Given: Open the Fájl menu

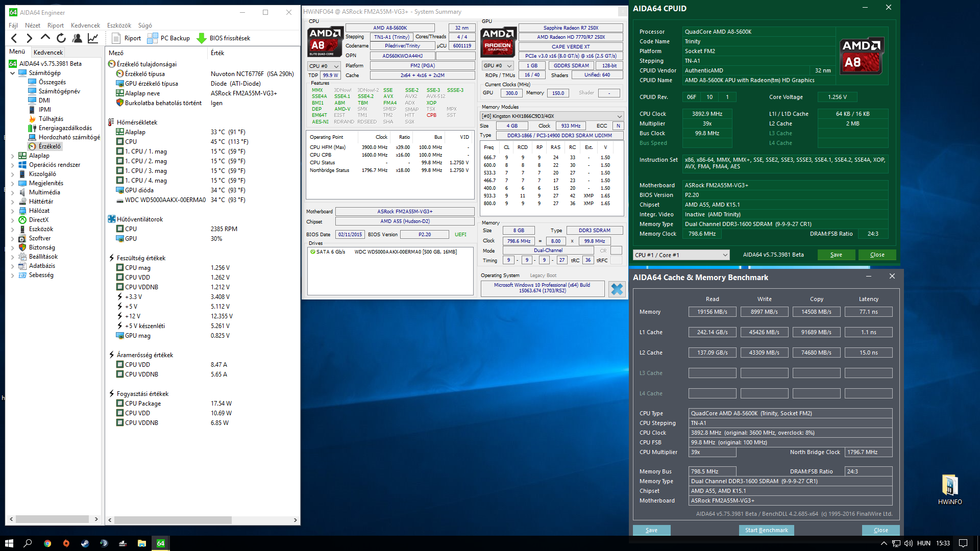Looking at the screenshot, I should [13, 26].
